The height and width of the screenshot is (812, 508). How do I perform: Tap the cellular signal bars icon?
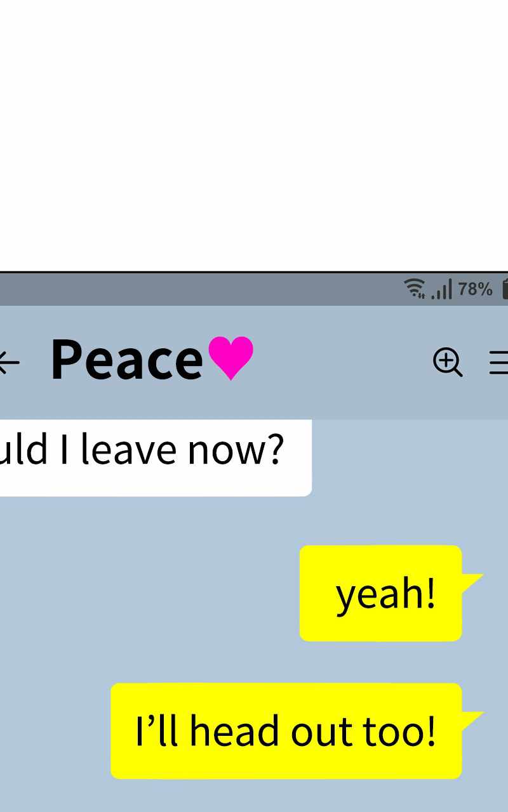point(442,289)
